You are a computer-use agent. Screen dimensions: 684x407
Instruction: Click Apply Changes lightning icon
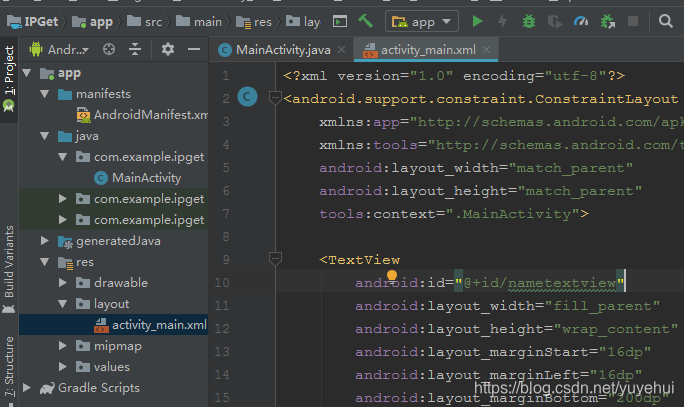coord(503,21)
